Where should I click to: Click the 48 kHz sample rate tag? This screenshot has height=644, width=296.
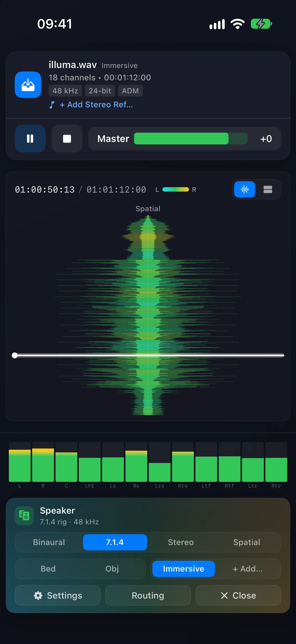(65, 91)
